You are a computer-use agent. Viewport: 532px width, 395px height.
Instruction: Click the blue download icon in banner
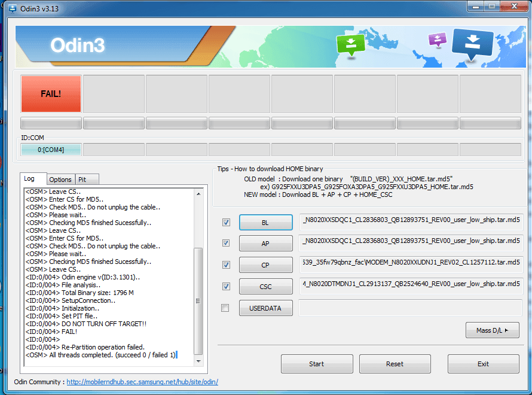tap(472, 44)
